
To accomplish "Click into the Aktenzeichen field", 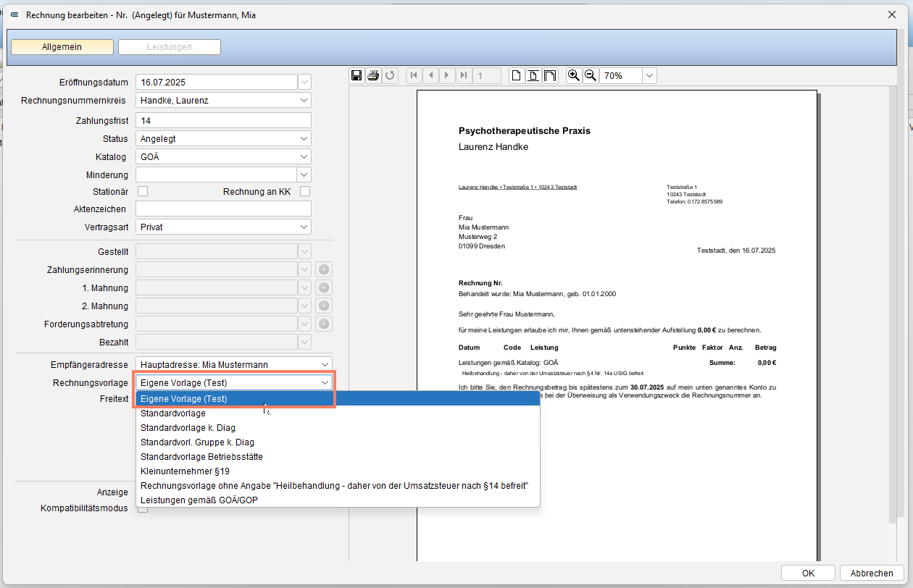I will [223, 209].
